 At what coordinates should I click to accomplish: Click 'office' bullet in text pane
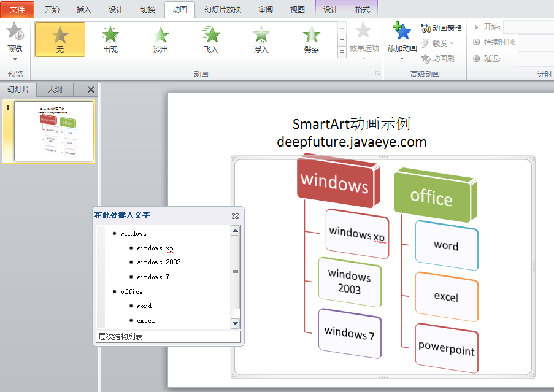point(132,292)
